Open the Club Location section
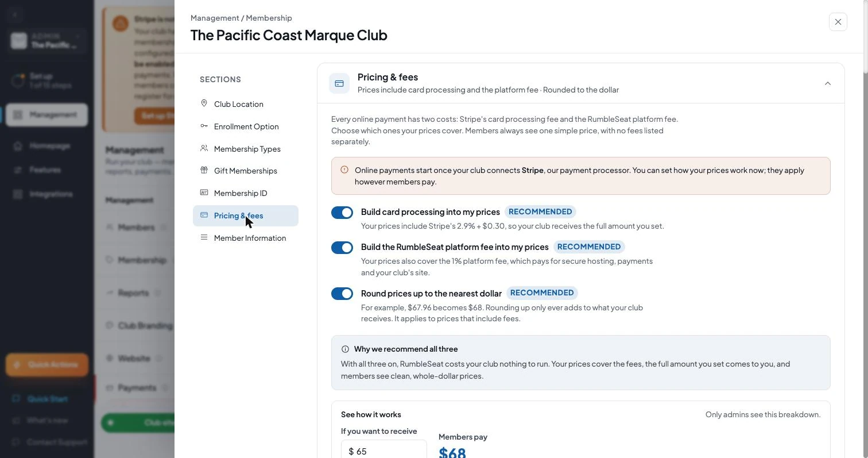 (x=245, y=104)
